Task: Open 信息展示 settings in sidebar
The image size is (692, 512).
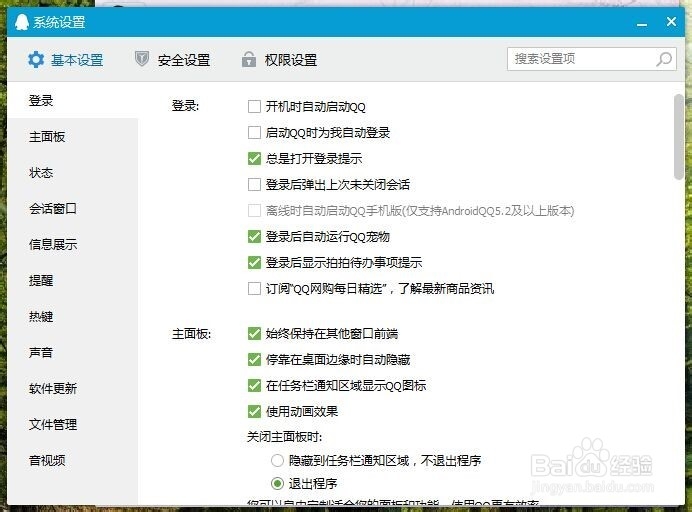Action: coord(73,245)
